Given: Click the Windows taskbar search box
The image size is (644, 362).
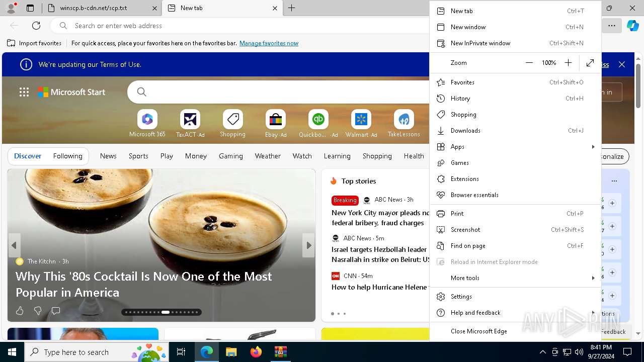Looking at the screenshot, I should [96, 352].
